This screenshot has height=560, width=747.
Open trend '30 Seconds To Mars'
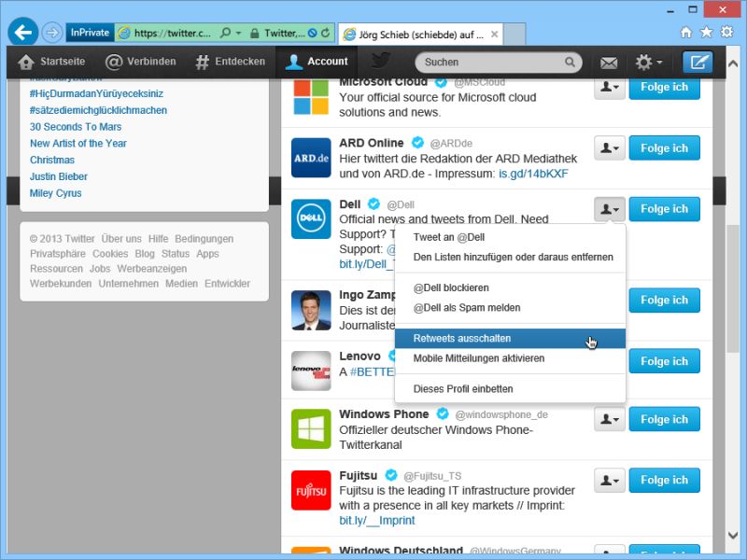pyautogui.click(x=76, y=127)
